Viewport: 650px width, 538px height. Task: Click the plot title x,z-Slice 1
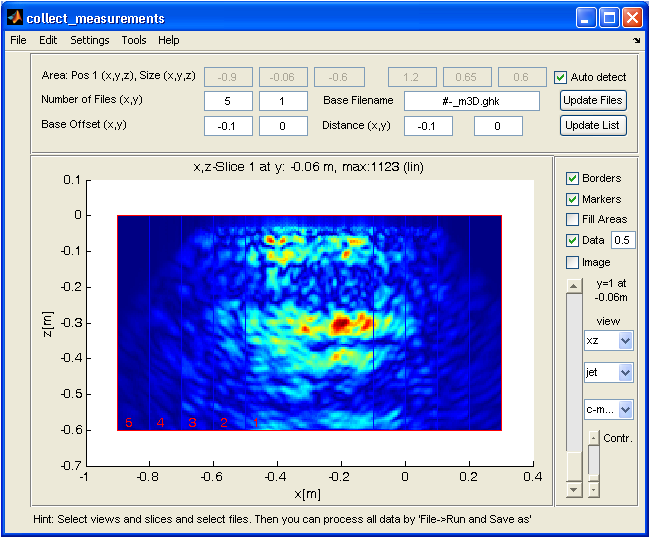click(308, 167)
